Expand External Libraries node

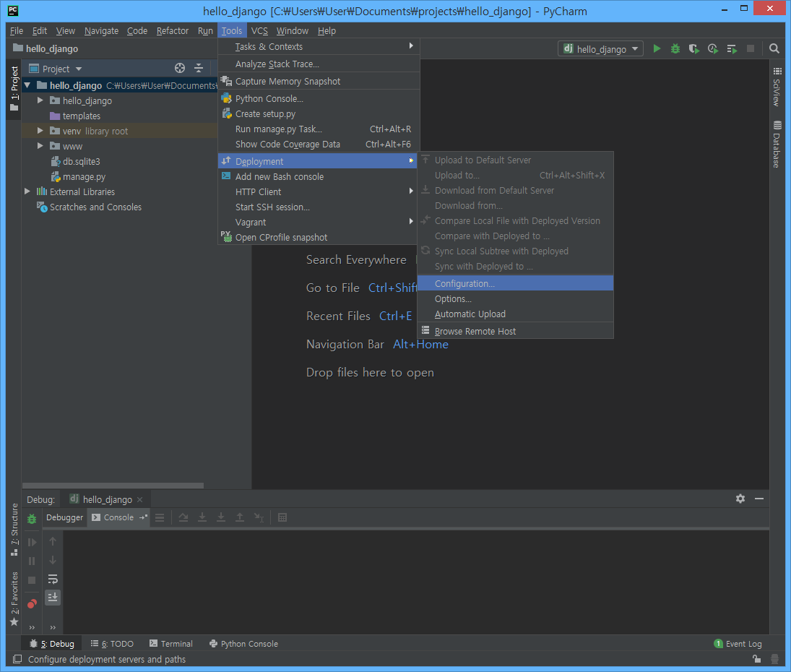click(27, 191)
